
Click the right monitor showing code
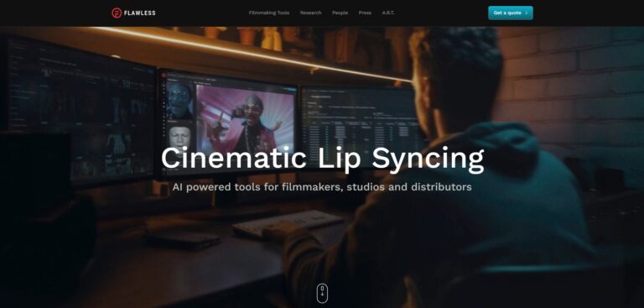pos(361,123)
